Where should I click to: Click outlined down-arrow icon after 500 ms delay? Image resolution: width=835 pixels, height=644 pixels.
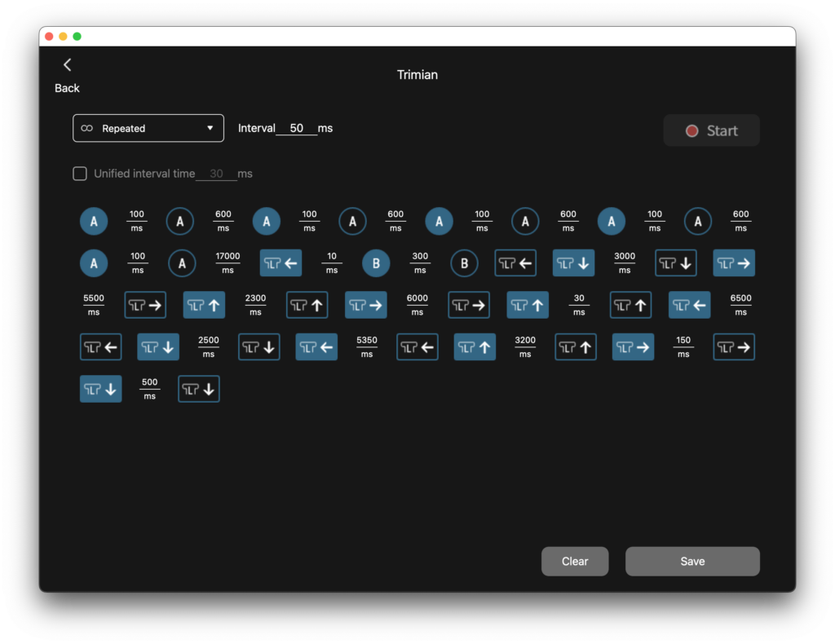pyautogui.click(x=199, y=389)
